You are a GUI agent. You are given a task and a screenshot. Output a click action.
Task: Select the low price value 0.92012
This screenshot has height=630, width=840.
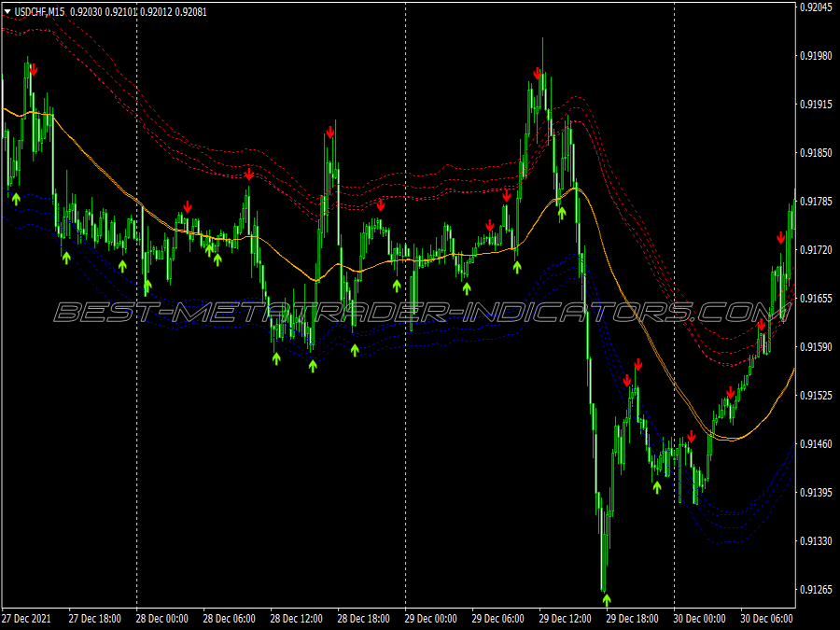pos(157,11)
